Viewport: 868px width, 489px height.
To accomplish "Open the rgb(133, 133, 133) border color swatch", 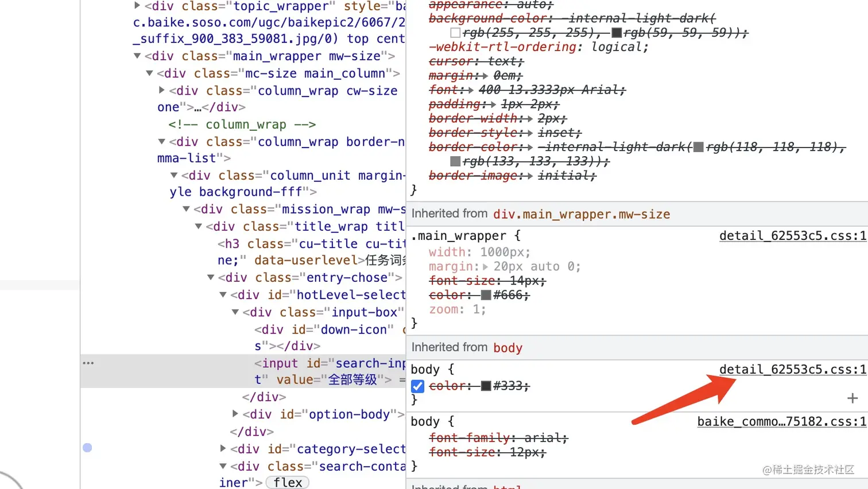I will (455, 161).
